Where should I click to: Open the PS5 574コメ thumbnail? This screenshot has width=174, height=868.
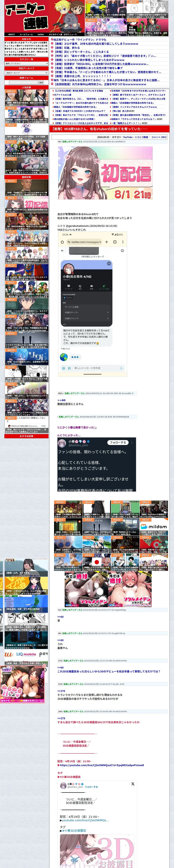coord(96,527)
